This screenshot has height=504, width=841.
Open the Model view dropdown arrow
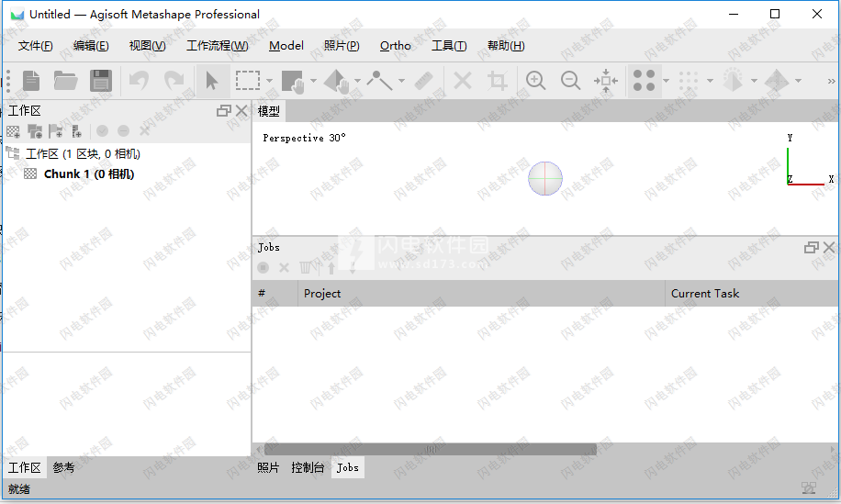[x=754, y=81]
